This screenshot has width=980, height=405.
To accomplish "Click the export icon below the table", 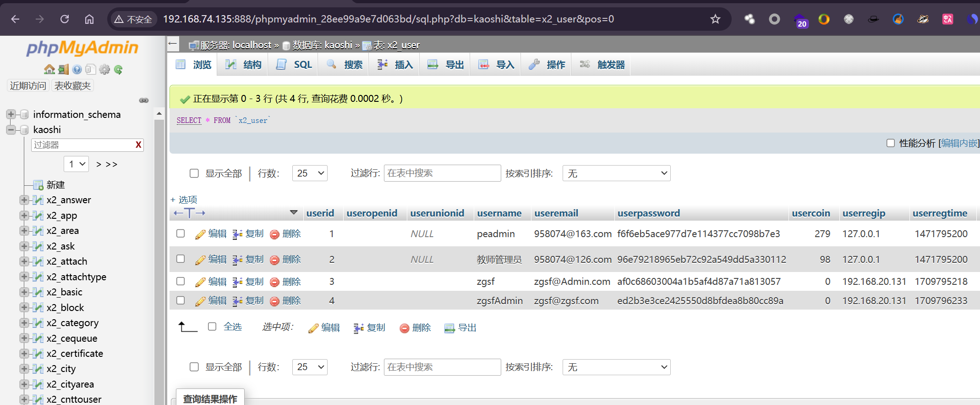I will (x=449, y=328).
